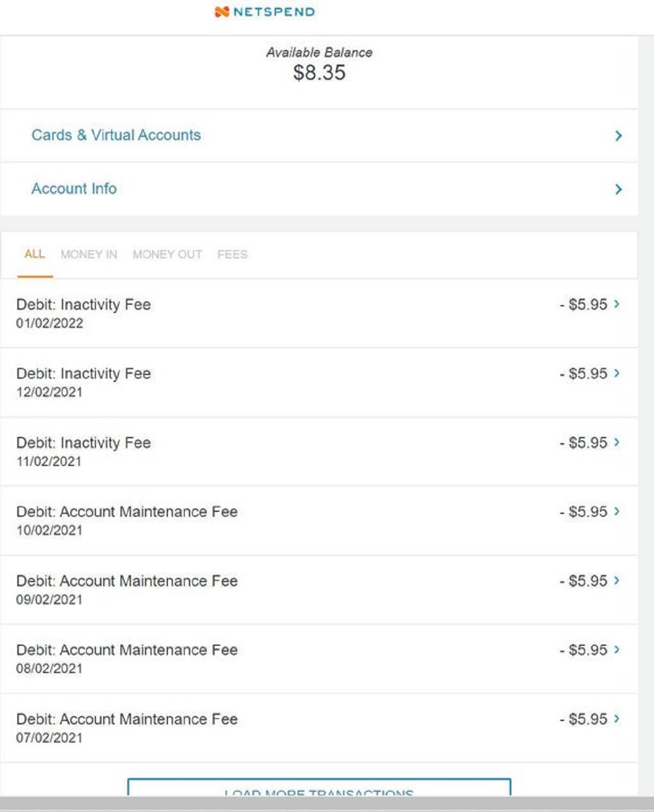This screenshot has height=812, width=654.
Task: Select the 10/02/2021 Account Maintenance Fee title
Action: coord(127,512)
